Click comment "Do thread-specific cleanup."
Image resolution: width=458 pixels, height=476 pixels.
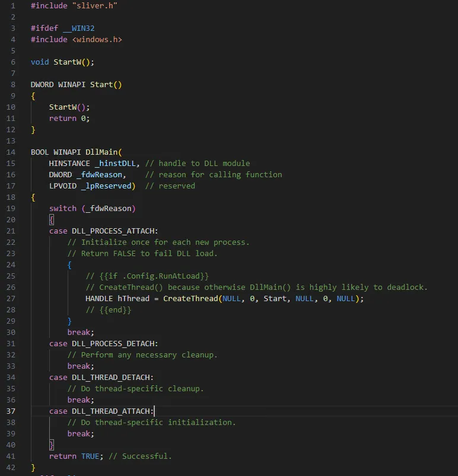pyautogui.click(x=135, y=389)
